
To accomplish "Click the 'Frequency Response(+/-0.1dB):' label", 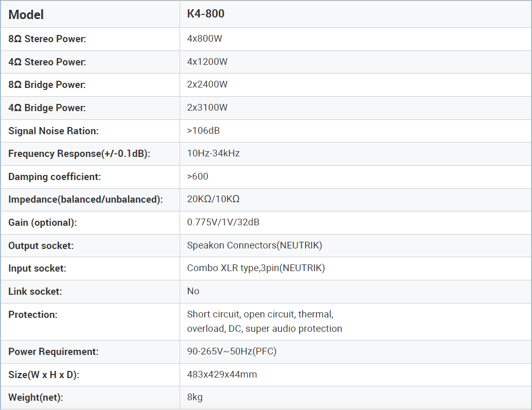I will pyautogui.click(x=79, y=154).
